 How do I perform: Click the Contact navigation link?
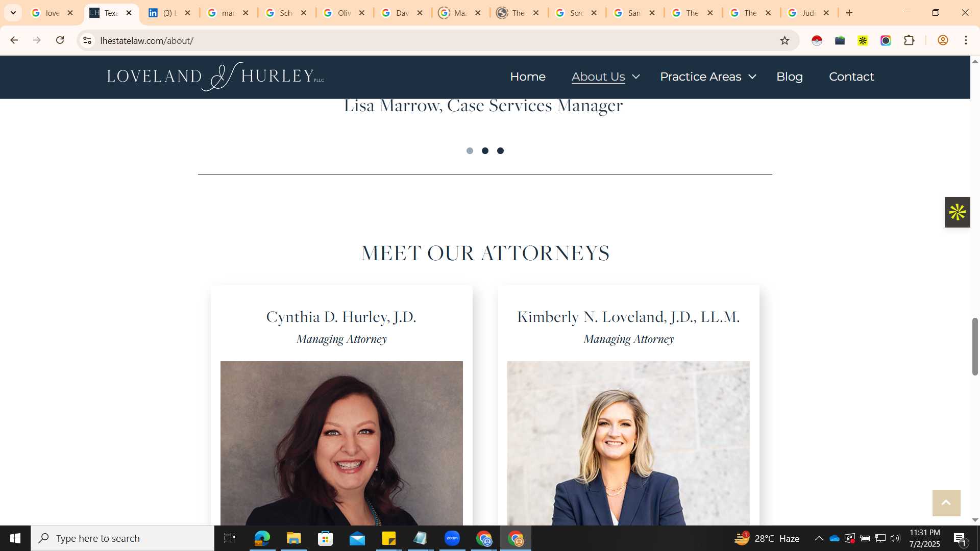[x=851, y=77]
